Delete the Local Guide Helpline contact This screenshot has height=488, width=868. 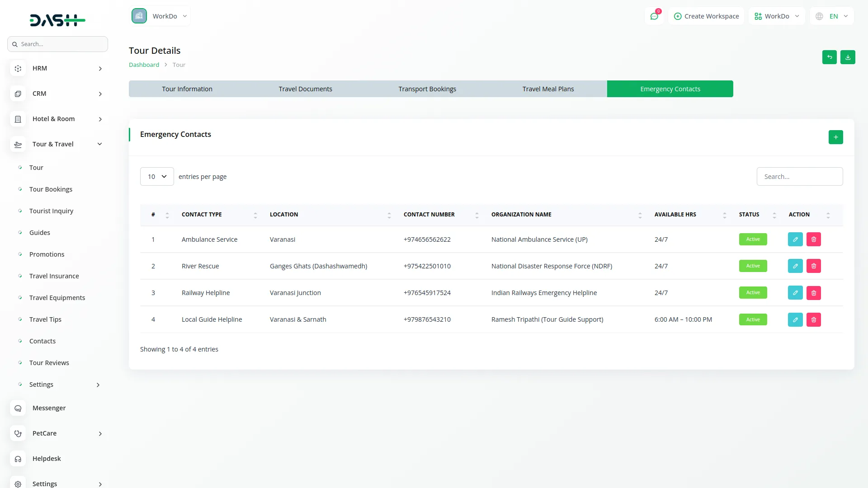(813, 320)
